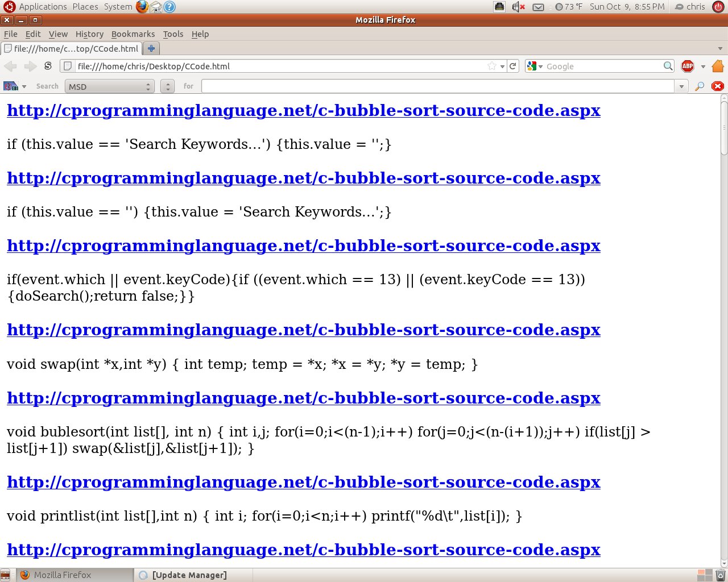This screenshot has height=582, width=728.
Task: Click the text "void bublesort(int list[], int n)"
Action: click(x=109, y=432)
